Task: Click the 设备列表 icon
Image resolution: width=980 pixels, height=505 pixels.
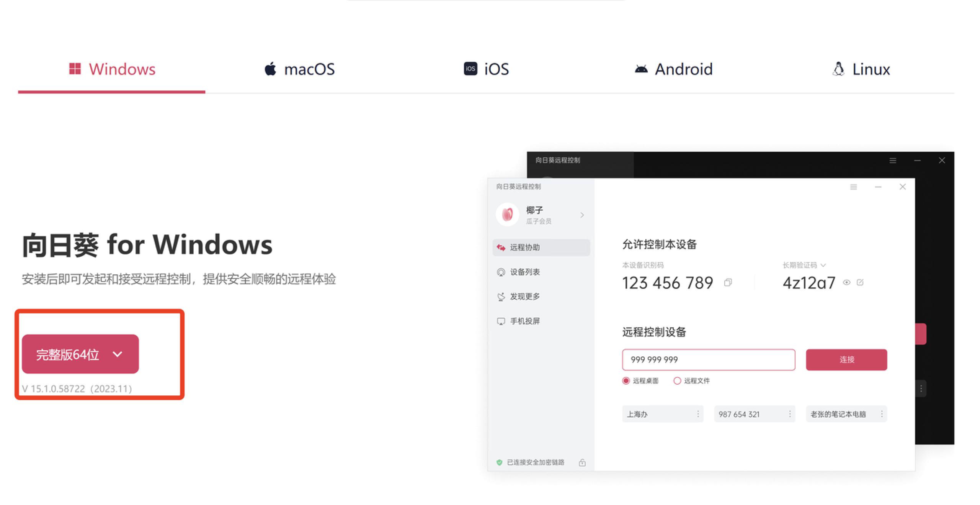Action: 501,272
